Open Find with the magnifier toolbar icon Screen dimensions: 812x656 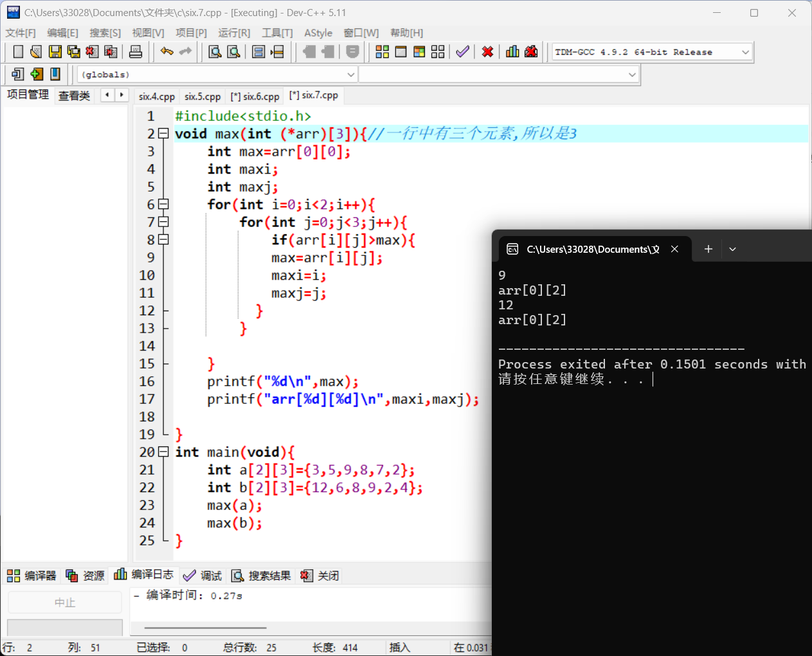(215, 52)
